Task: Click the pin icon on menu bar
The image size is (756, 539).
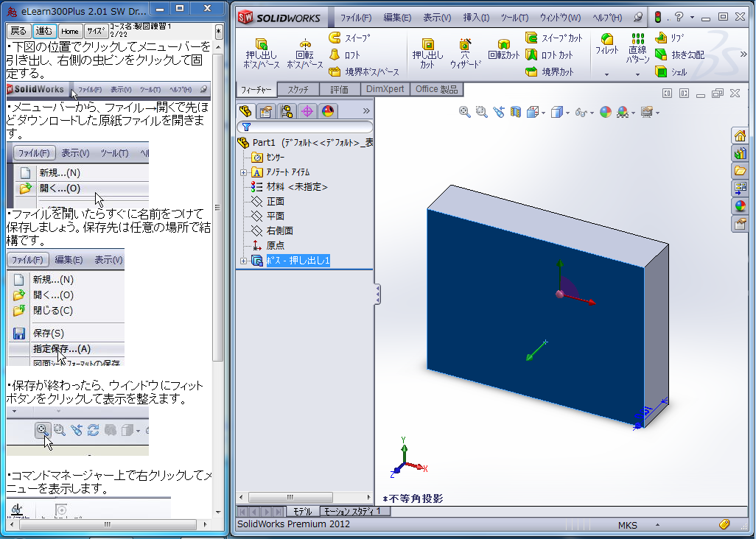Action: click(x=638, y=18)
